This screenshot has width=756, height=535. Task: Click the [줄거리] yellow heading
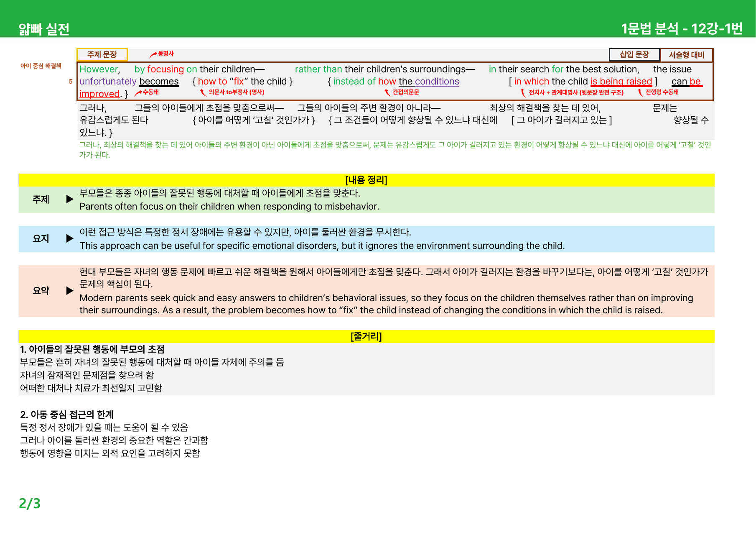(367, 336)
